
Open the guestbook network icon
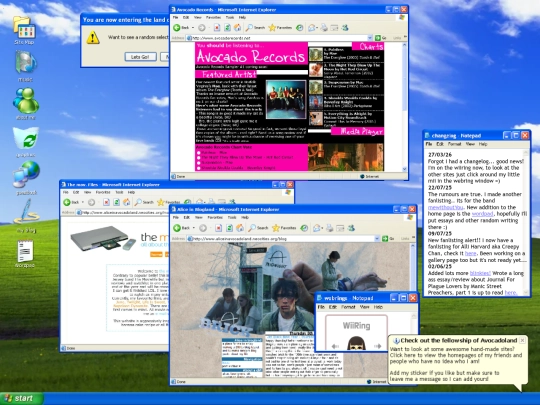tap(26, 178)
